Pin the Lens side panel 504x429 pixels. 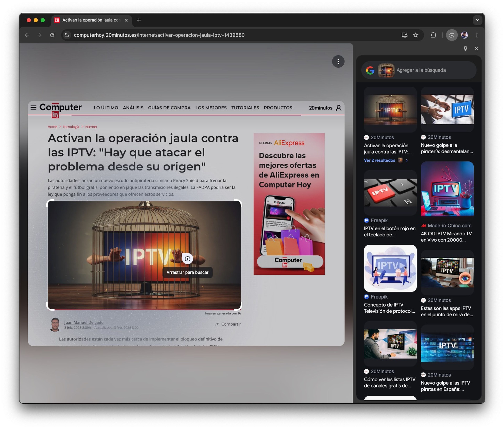(x=465, y=49)
